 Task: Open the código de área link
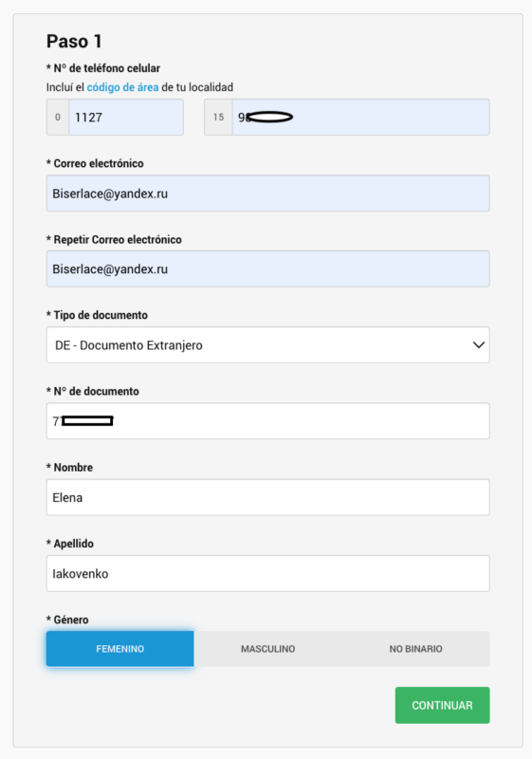coord(122,87)
